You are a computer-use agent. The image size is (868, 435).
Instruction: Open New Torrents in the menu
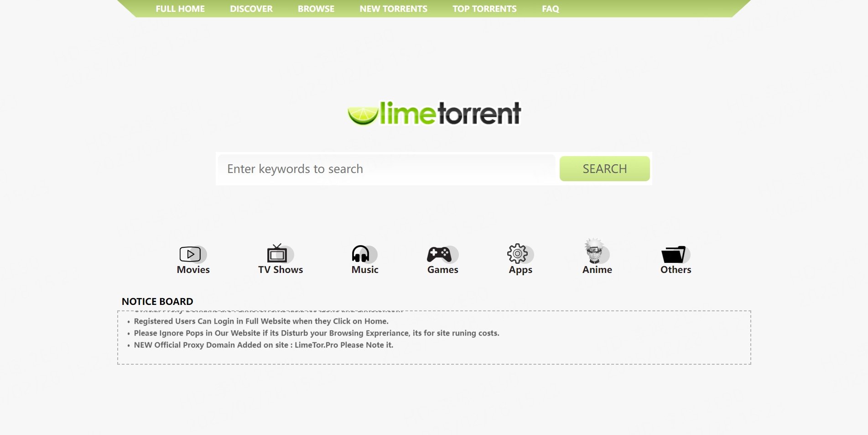(x=394, y=9)
